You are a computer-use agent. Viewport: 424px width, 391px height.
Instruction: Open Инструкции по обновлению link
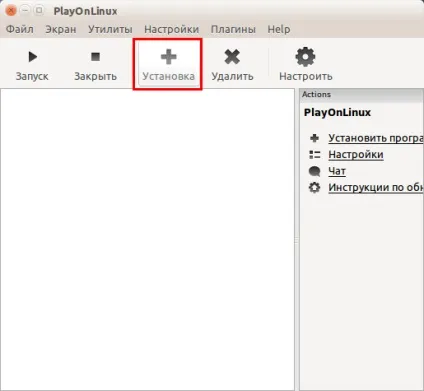tap(376, 188)
